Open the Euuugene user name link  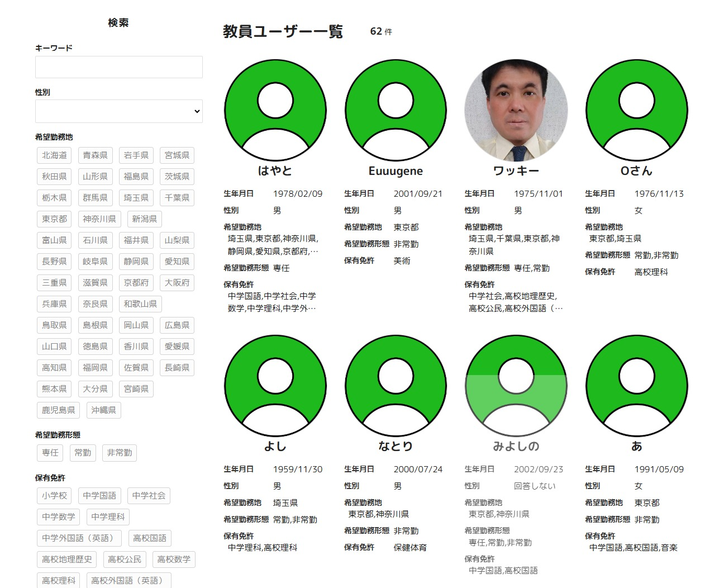coord(396,171)
